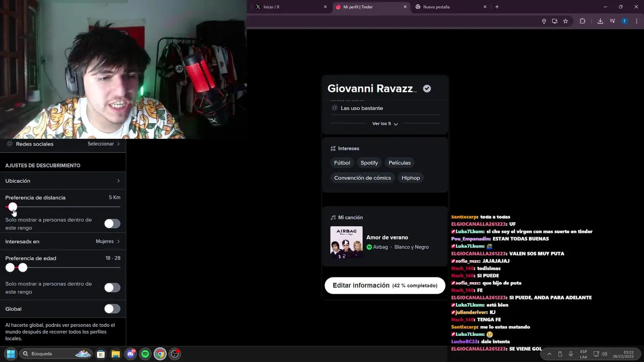Select the Spotify interest chip
The image size is (644, 362).
369,163
